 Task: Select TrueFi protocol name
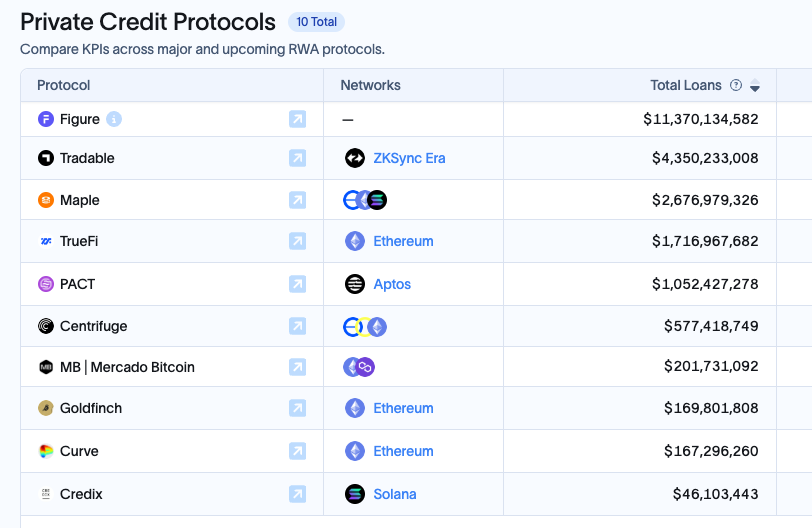tap(79, 241)
